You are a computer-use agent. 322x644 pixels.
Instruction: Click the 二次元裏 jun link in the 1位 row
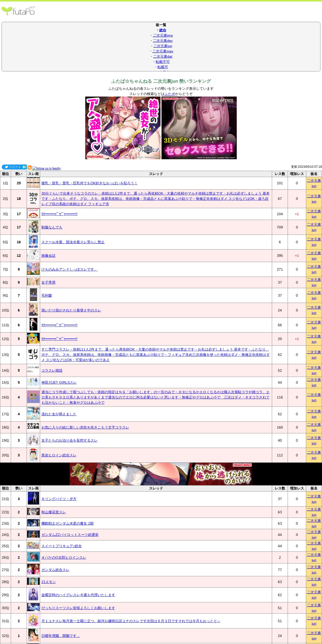click(x=314, y=183)
